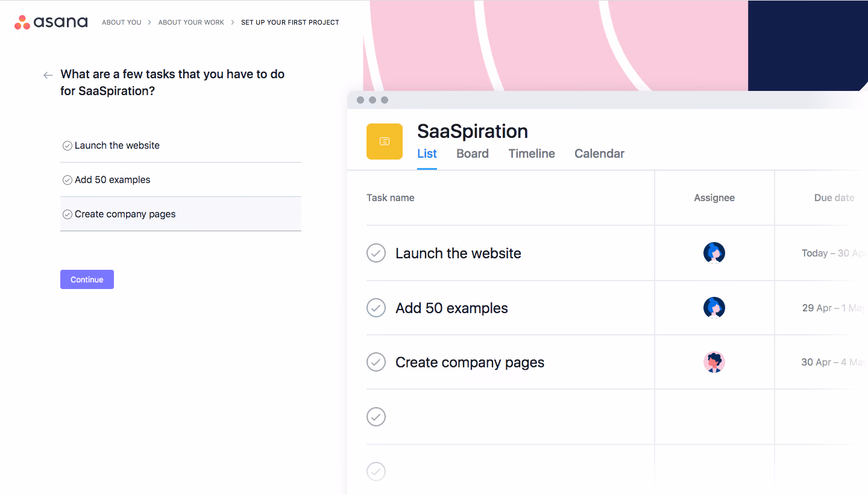The image size is (868, 495).
Task: Go back using the left arrow
Action: (48, 75)
